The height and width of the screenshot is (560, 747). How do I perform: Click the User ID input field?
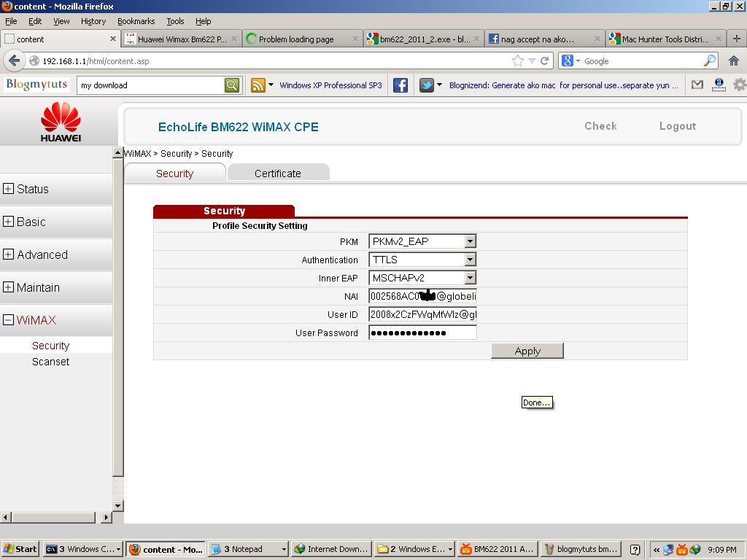pyautogui.click(x=422, y=314)
